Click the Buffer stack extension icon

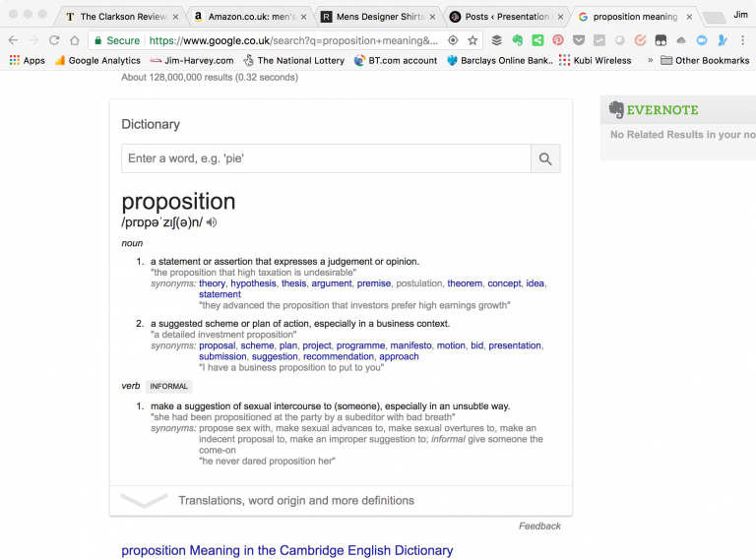click(x=497, y=40)
